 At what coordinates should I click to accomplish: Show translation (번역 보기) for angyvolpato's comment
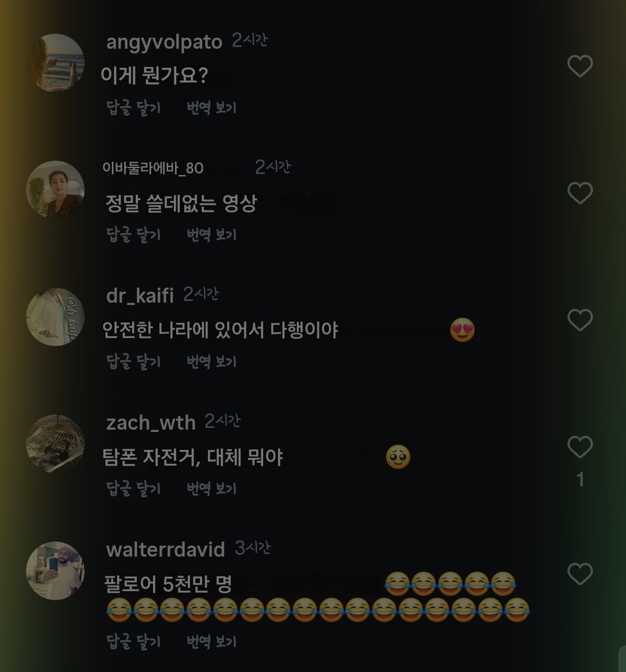pos(212,108)
